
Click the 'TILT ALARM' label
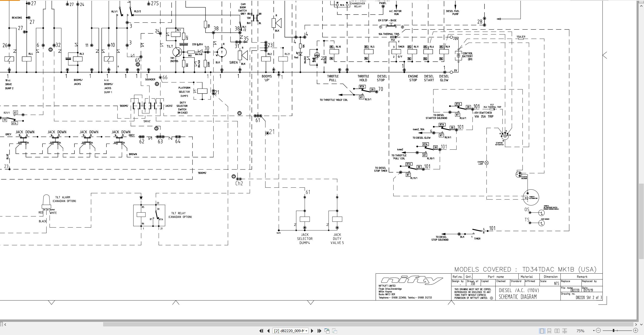pyautogui.click(x=63, y=197)
